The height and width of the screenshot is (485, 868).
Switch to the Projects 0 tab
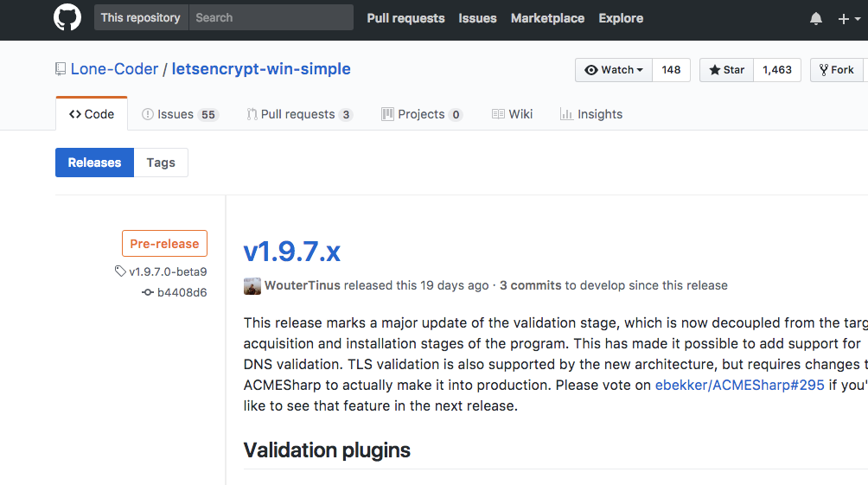pos(422,114)
